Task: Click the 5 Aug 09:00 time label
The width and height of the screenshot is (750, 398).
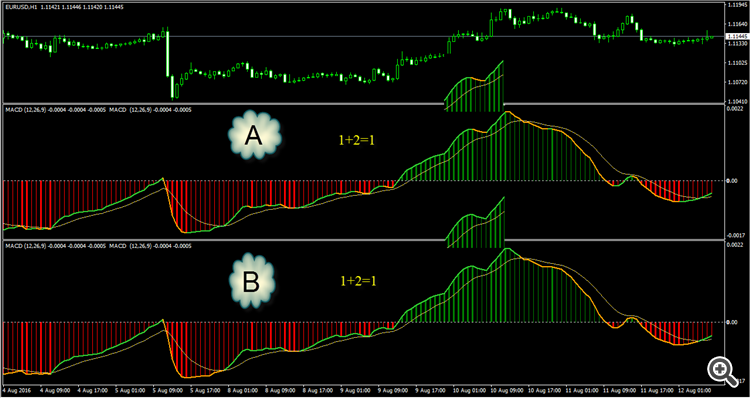Action: tap(167, 391)
